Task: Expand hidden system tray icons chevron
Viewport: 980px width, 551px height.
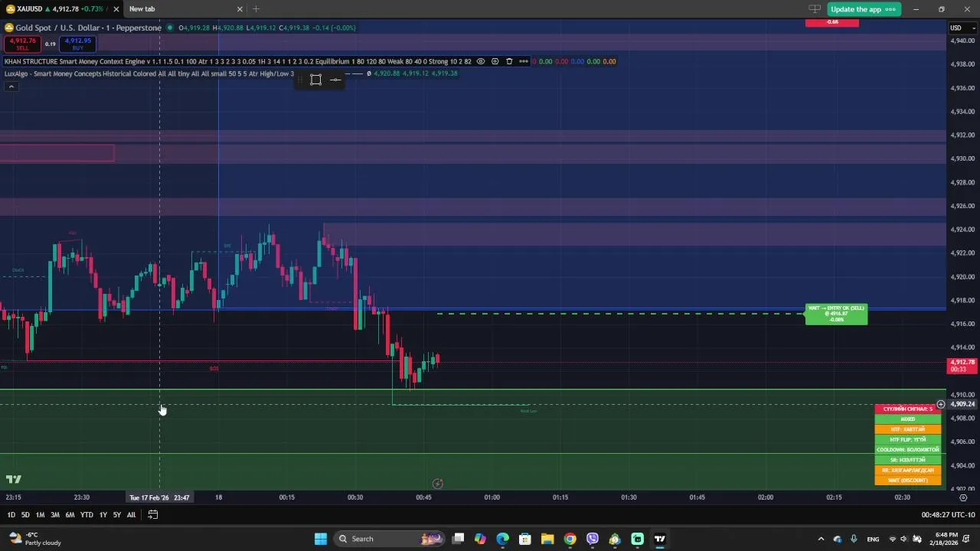Action: click(x=821, y=539)
